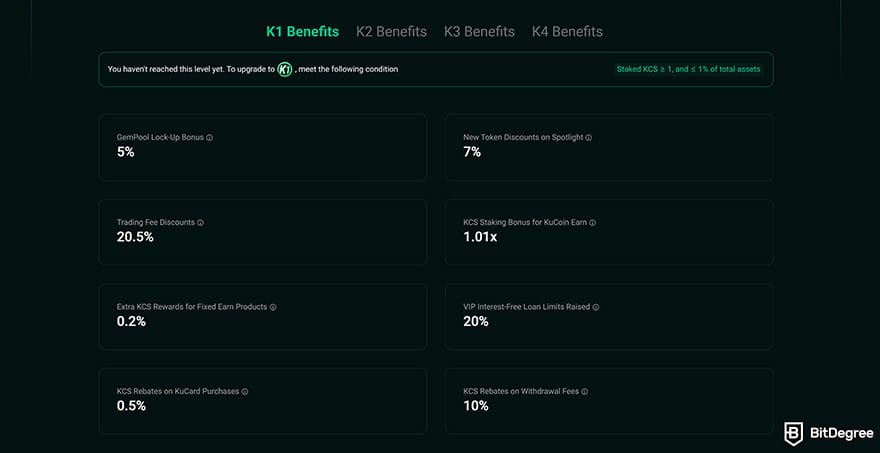Show info for Extra KCS Rewards Fixed Earn

(x=273, y=307)
